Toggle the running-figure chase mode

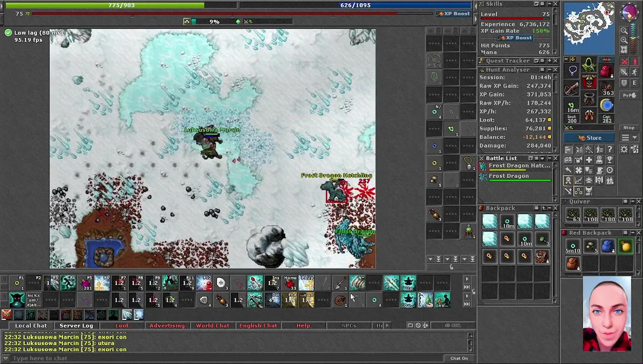point(634,72)
